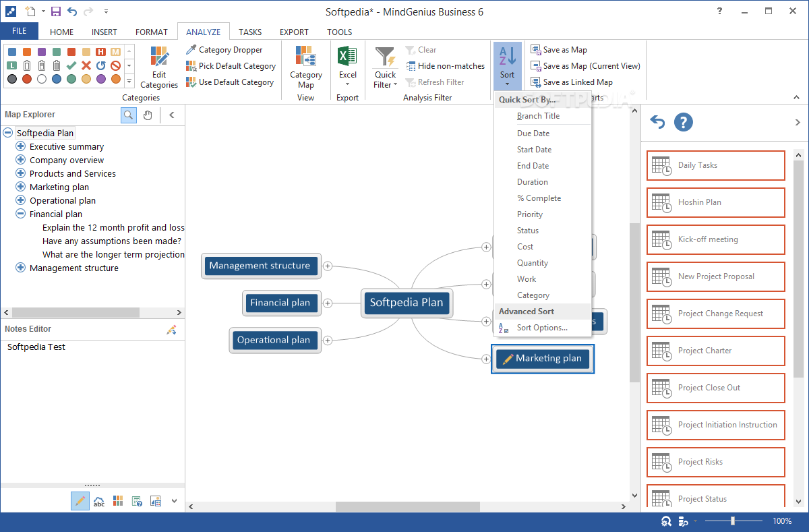Select the Category Dropper tool
Viewport: 809px width, 532px height.
224,50
